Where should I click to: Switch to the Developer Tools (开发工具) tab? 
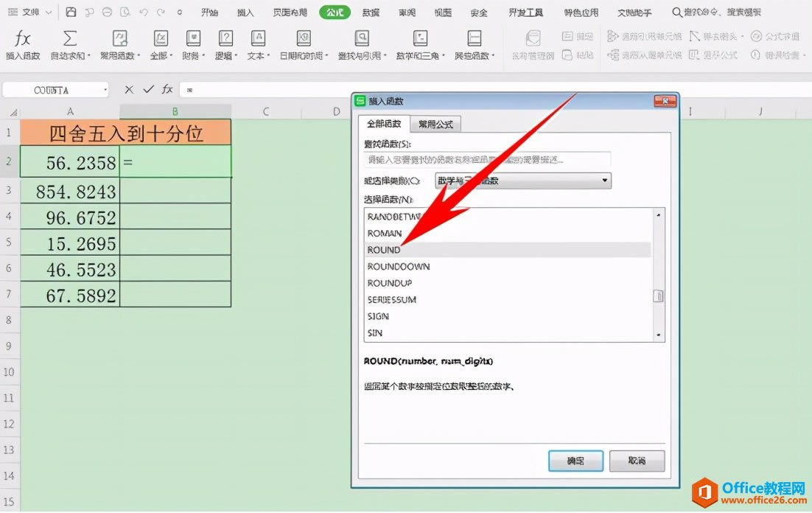point(525,13)
